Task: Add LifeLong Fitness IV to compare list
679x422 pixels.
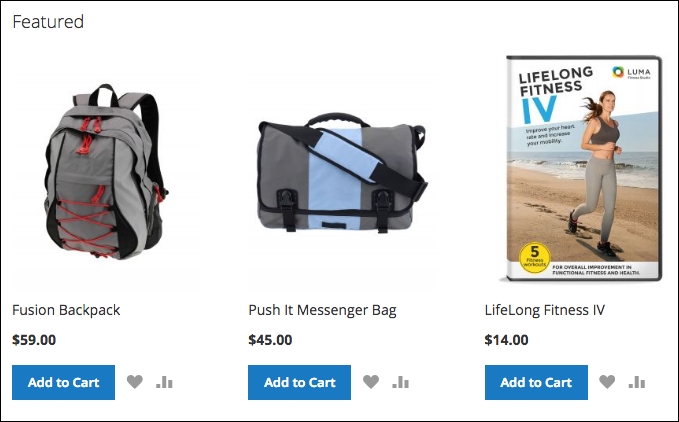Action: point(637,382)
